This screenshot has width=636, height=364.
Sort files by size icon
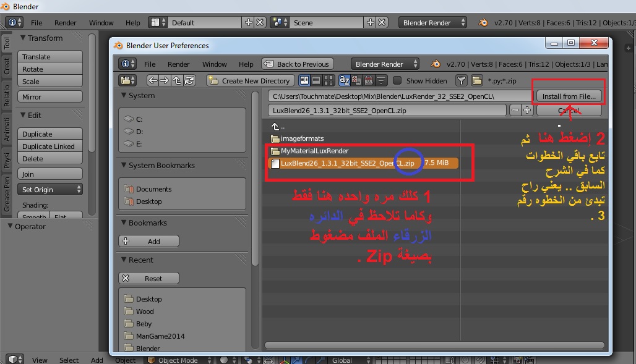point(381,81)
